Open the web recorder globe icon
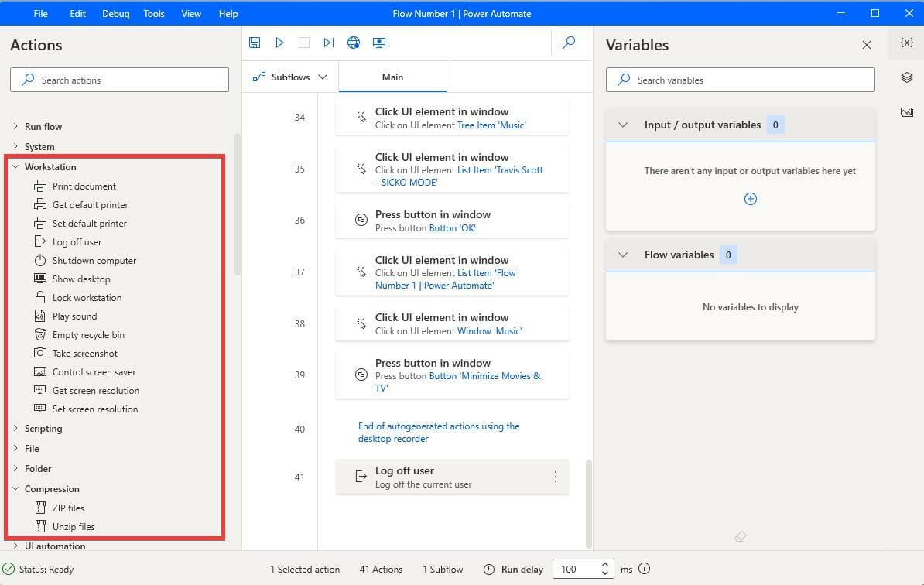The width and height of the screenshot is (924, 585). click(x=354, y=43)
